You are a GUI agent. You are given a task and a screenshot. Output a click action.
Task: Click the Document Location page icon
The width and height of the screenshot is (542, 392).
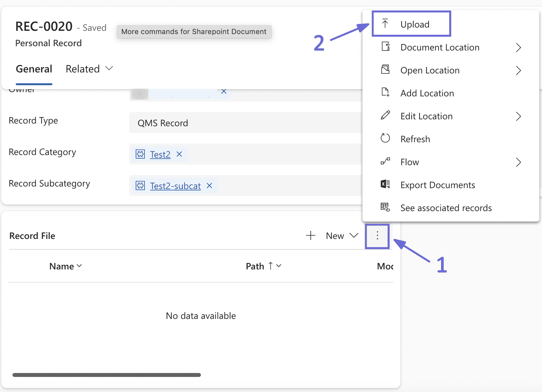tap(386, 47)
